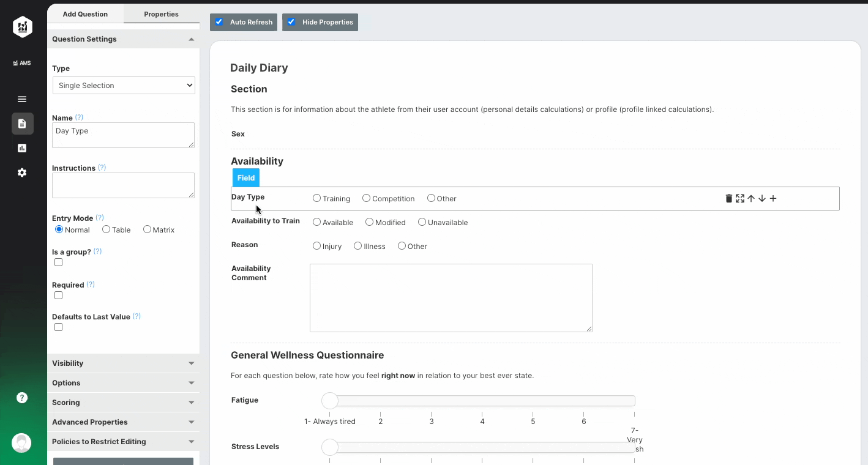Toggle the Auto Refresh checkbox

coord(219,22)
